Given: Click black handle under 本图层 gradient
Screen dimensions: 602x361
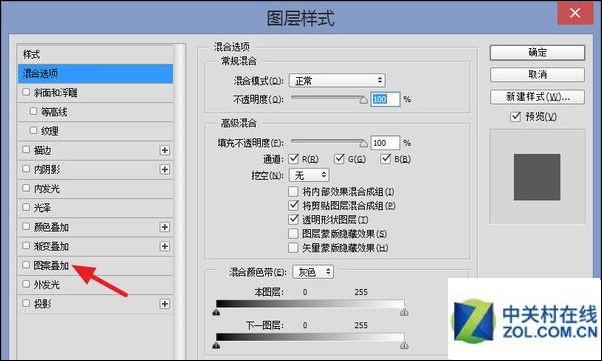Looking at the screenshot, I should pos(216,312).
